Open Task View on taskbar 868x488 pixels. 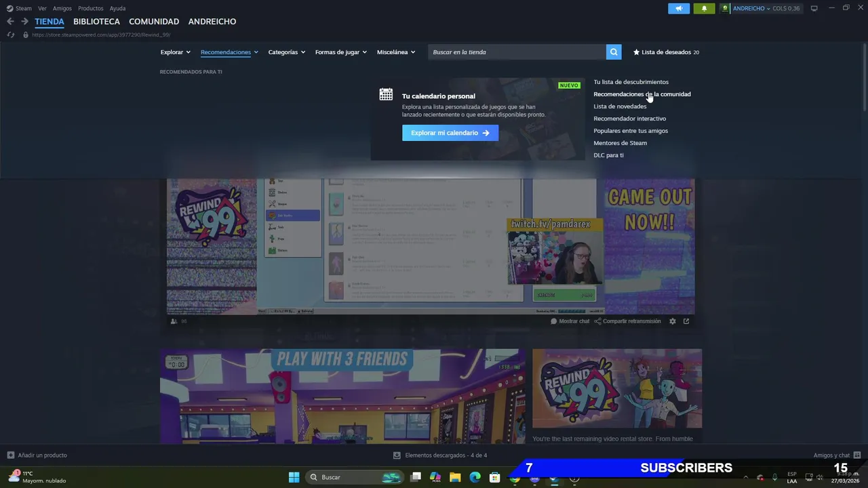tap(416, 477)
